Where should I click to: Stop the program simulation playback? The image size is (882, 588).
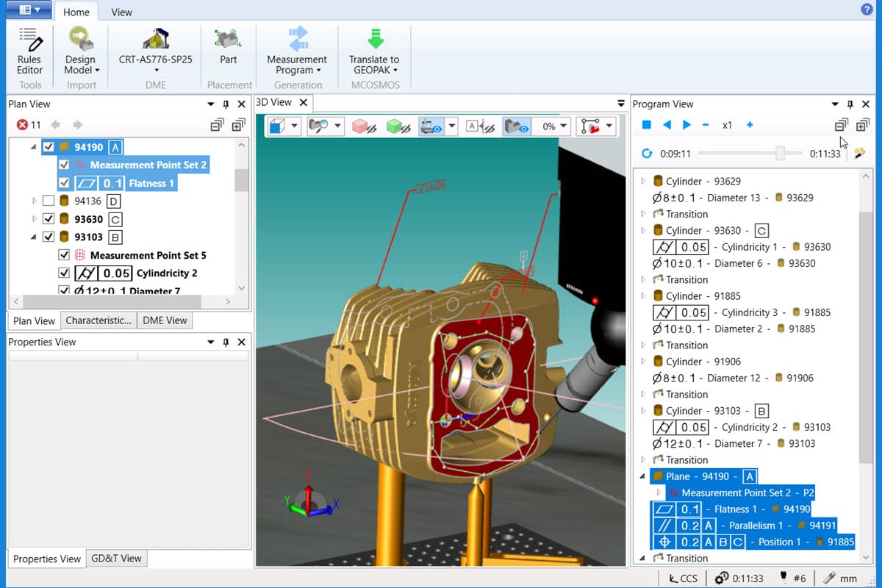pos(647,125)
